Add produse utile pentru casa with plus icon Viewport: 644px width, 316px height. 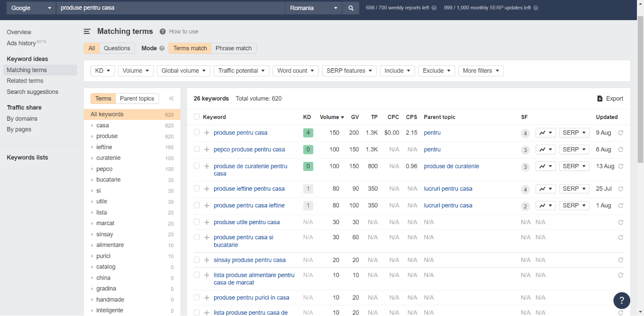click(207, 223)
